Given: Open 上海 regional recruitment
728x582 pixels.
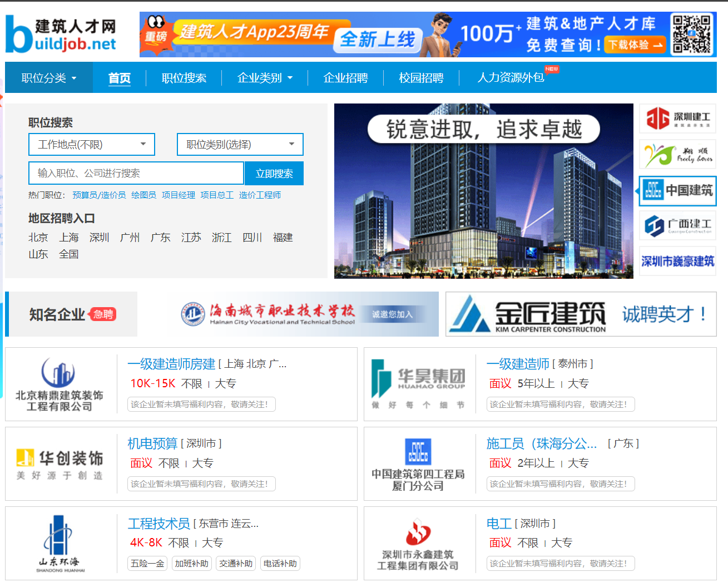Looking at the screenshot, I should pyautogui.click(x=69, y=238).
